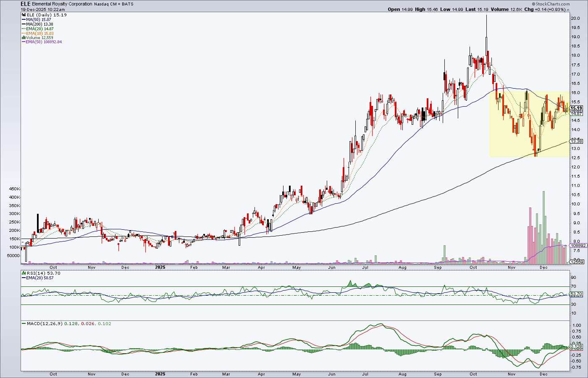Click the 13.38 MA(200) flag on price axis

point(576,142)
